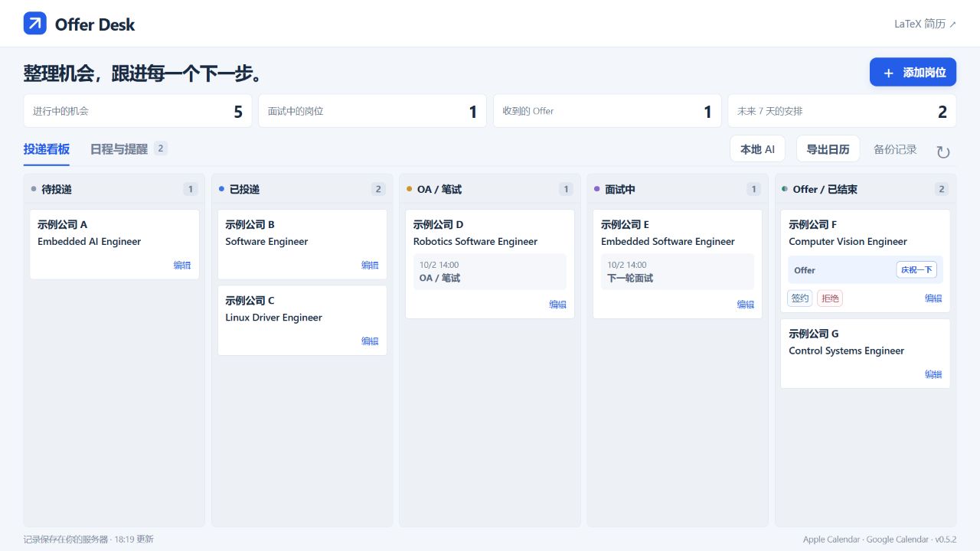Click 编辑 on 示例公司 D card
Screen dimensions: 980x551
[x=557, y=305]
